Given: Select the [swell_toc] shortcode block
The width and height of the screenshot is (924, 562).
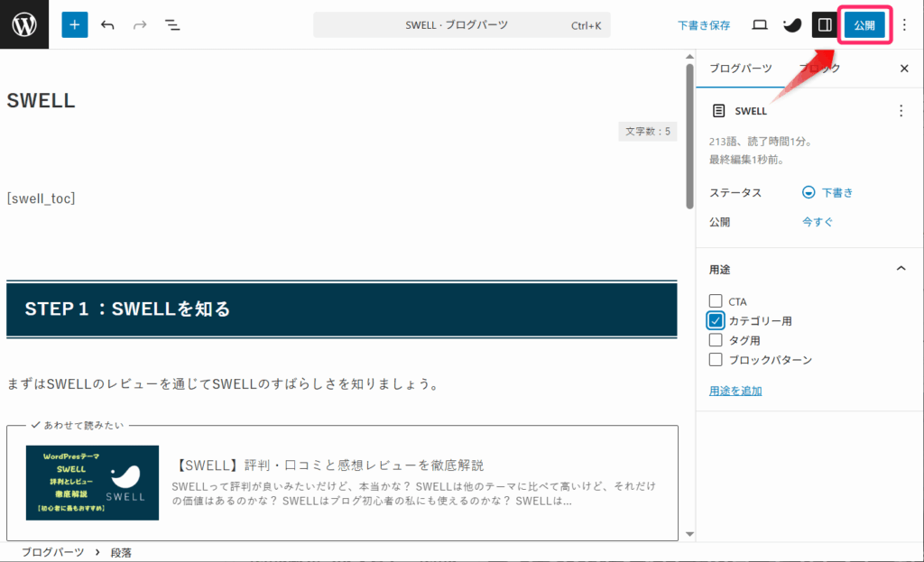Looking at the screenshot, I should [x=42, y=198].
